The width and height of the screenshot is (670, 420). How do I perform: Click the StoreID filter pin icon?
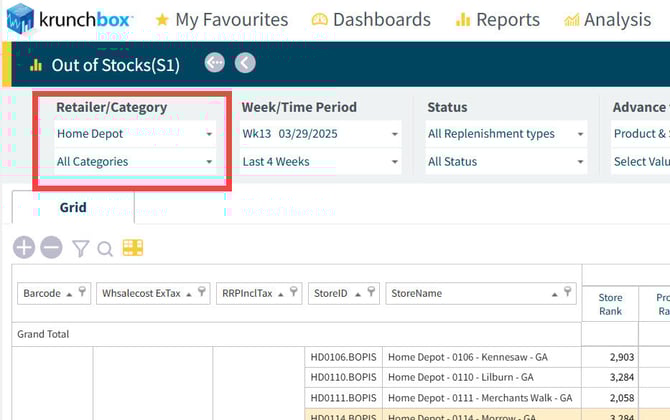[371, 292]
